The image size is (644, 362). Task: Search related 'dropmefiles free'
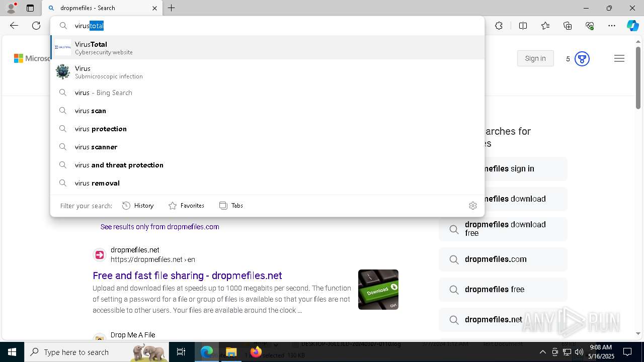click(503, 290)
